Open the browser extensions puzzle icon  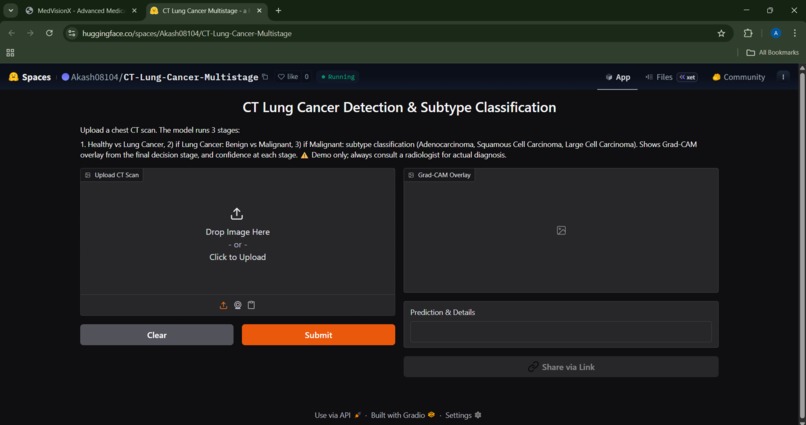(x=748, y=33)
